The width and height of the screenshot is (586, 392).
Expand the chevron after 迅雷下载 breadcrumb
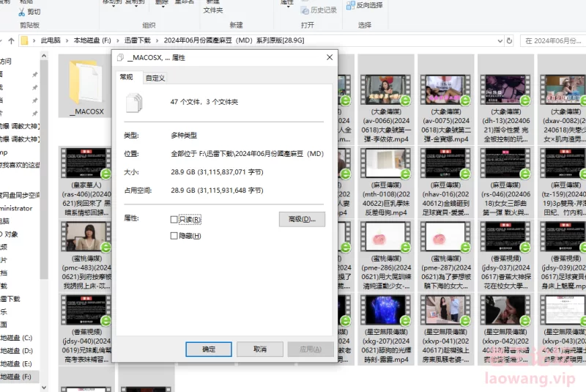(x=157, y=40)
